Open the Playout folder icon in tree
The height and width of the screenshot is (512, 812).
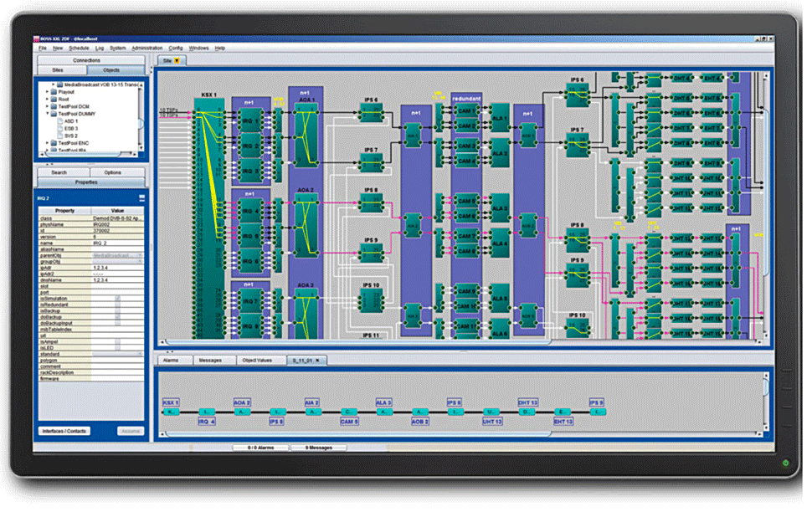coord(53,91)
